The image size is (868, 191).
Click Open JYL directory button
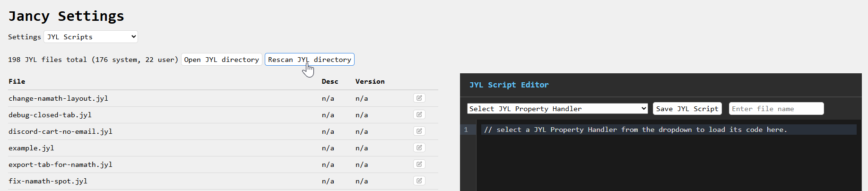click(x=222, y=60)
